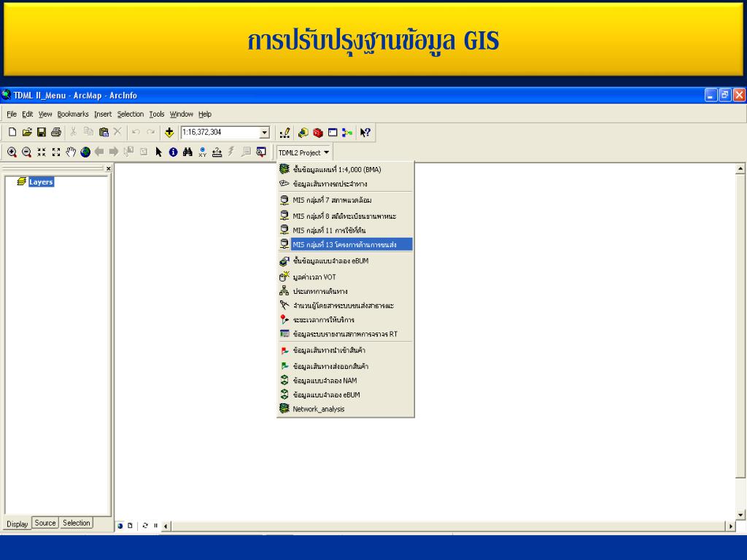Viewport: 747px width, 560px height.
Task: Activate the What's This help pointer
Action: point(365,133)
